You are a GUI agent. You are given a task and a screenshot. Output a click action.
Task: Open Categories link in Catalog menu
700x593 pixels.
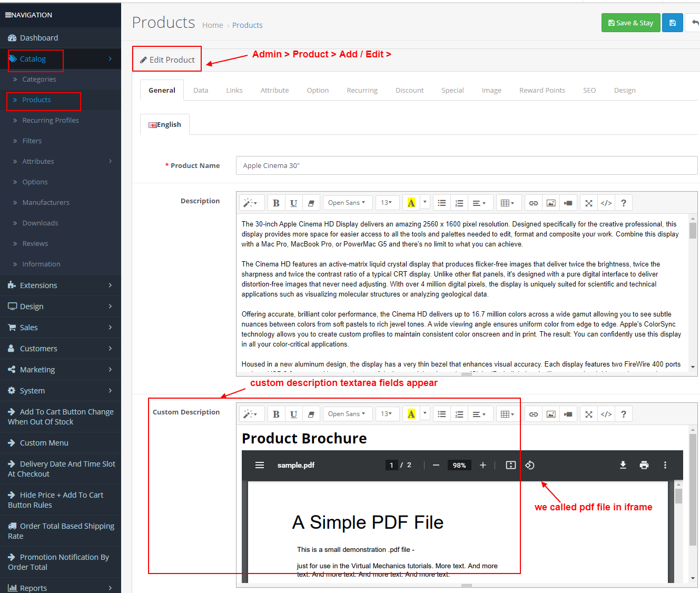(39, 79)
